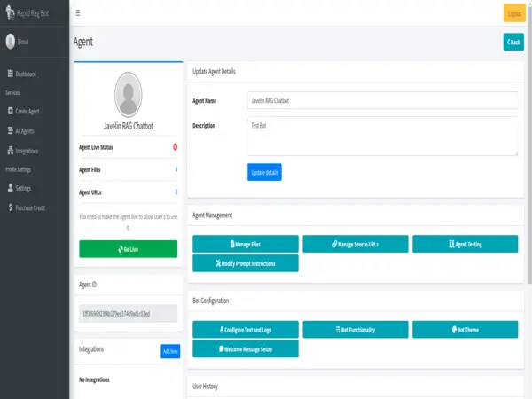
Task: Click the user avatar in sidebar
Action: coord(11,41)
